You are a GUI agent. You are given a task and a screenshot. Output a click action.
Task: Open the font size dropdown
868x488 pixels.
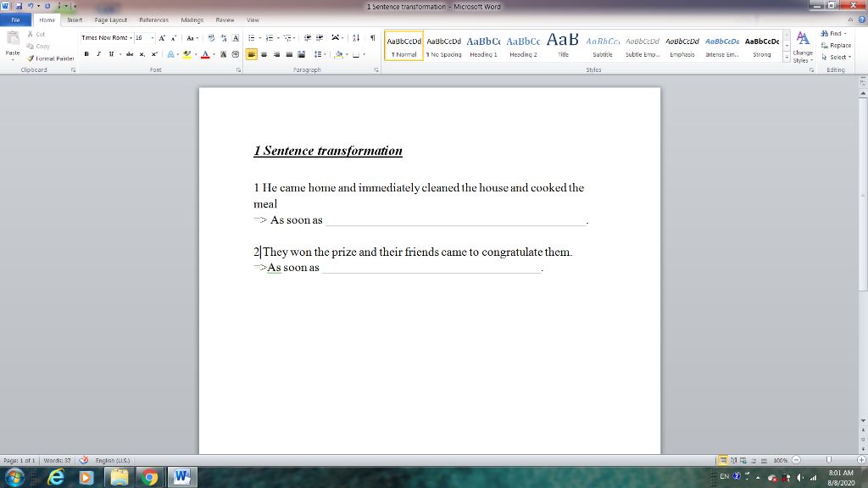(153, 38)
